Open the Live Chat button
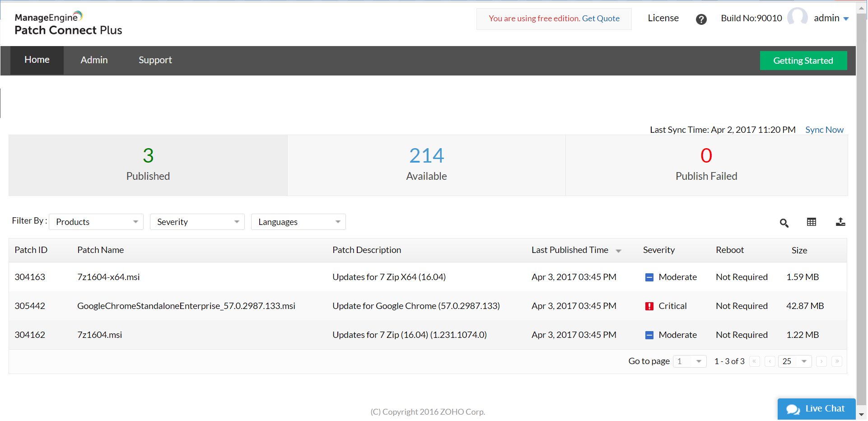The height and width of the screenshot is (421, 868). (817, 409)
